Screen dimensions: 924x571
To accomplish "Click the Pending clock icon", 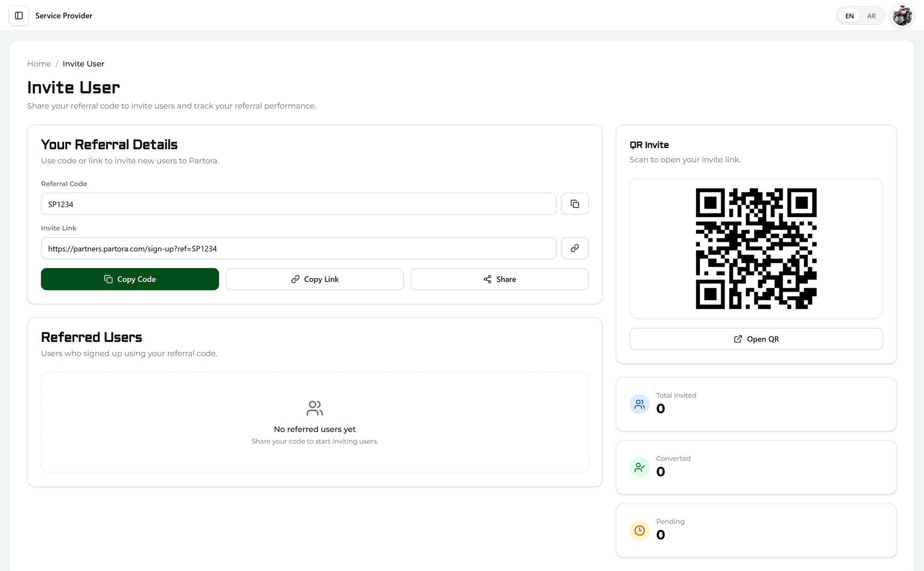I will coord(639,531).
